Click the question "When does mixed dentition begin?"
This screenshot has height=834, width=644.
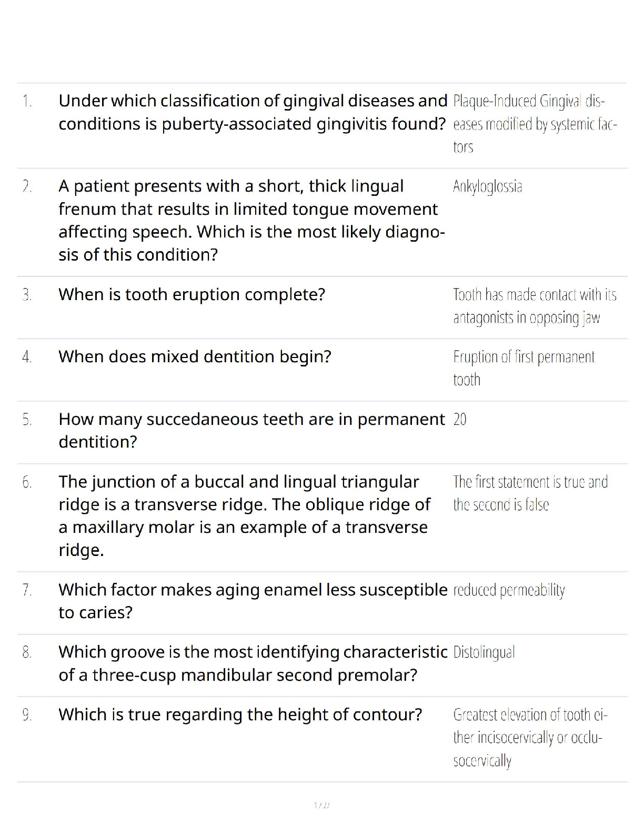[x=195, y=356]
